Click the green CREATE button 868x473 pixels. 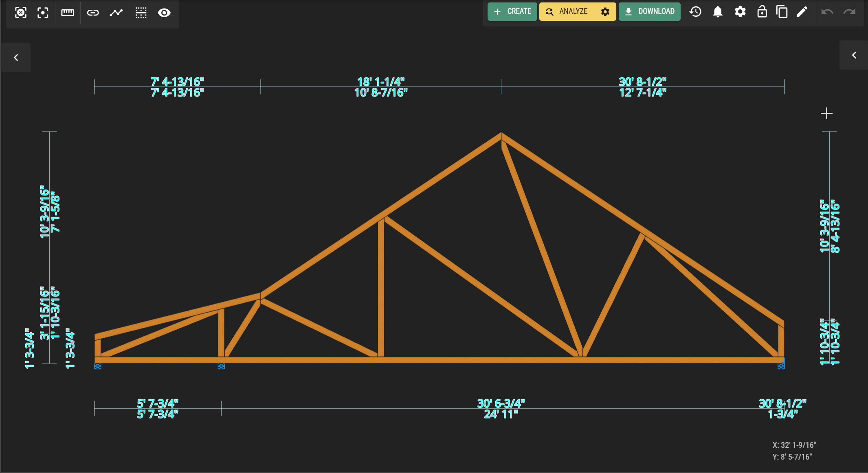coord(512,11)
